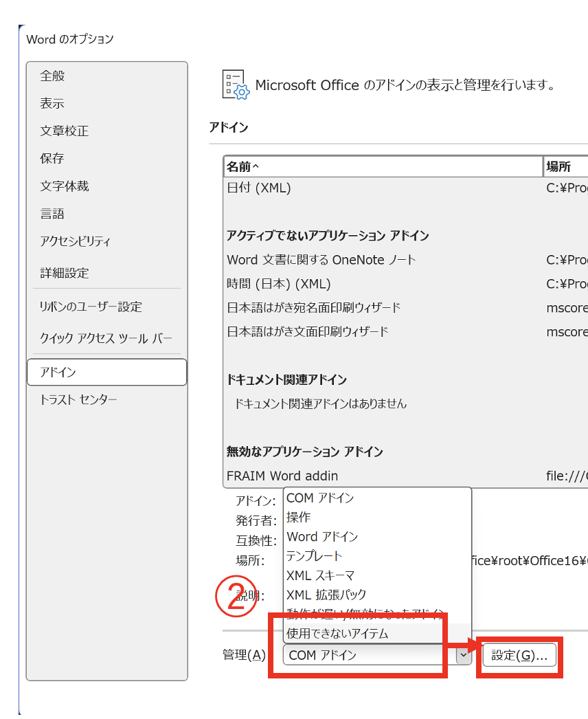Select Word アドイン from the list
The width and height of the screenshot is (588, 719).
(322, 537)
